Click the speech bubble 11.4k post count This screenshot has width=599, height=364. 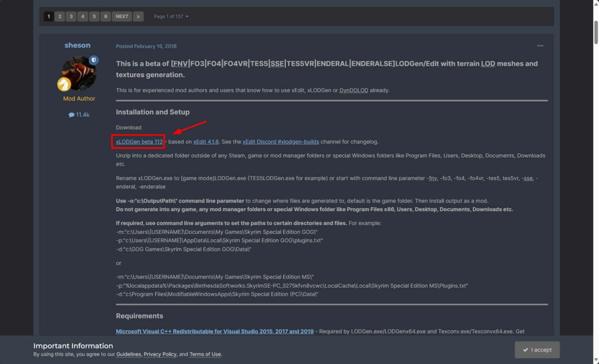(79, 115)
